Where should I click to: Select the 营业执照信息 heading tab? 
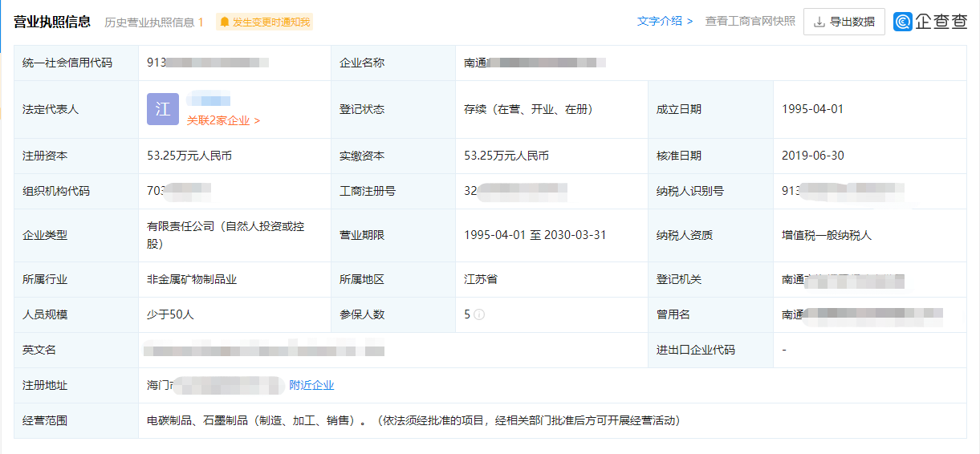point(52,22)
